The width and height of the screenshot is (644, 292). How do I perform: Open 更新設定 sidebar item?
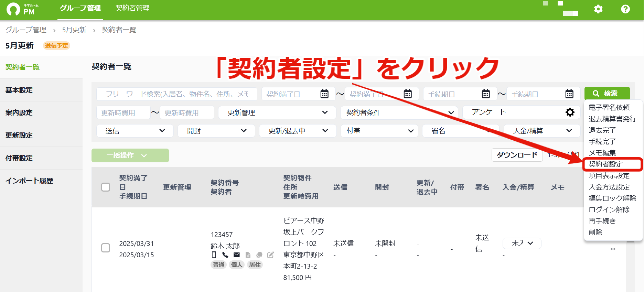pyautogui.click(x=41, y=135)
